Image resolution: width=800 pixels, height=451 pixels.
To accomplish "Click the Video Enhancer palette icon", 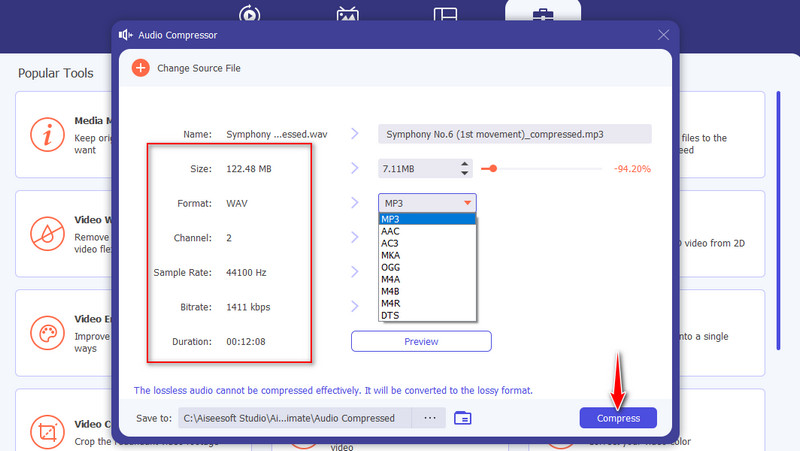I will point(46,332).
